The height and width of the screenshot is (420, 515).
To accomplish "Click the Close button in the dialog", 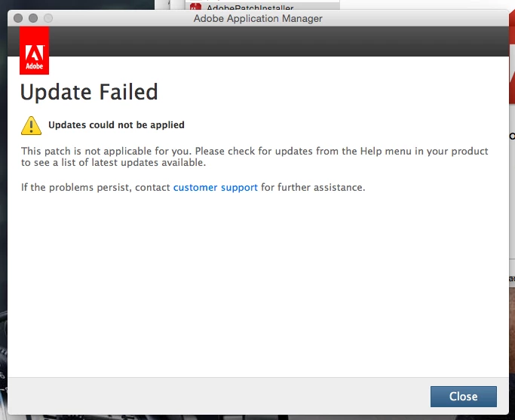I will 464,397.
